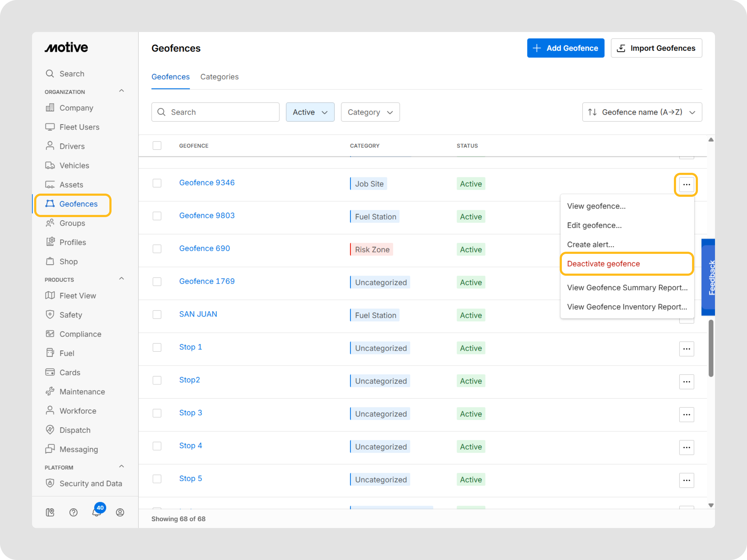Screen dimensions: 747x560
Task: Click the geofence Search input field
Action: tap(220, 112)
